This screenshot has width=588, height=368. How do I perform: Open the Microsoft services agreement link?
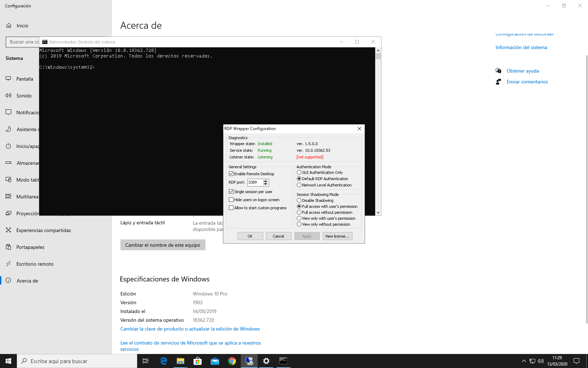click(190, 346)
